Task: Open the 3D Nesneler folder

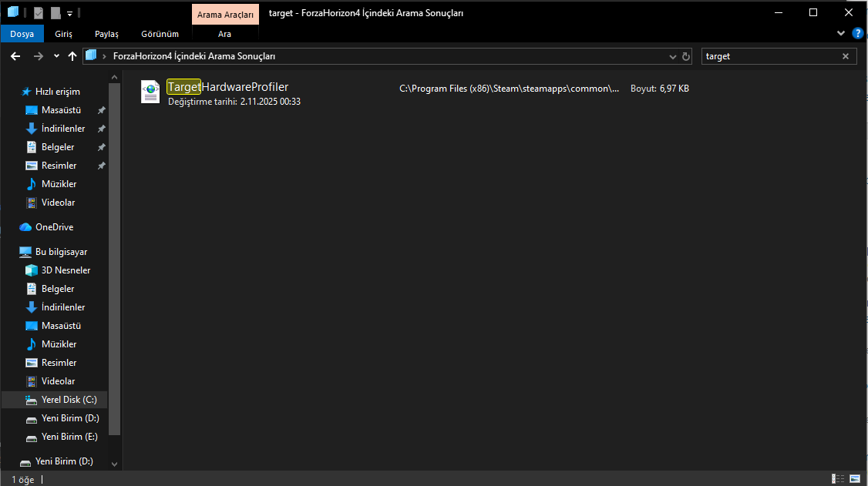Action: click(x=66, y=270)
